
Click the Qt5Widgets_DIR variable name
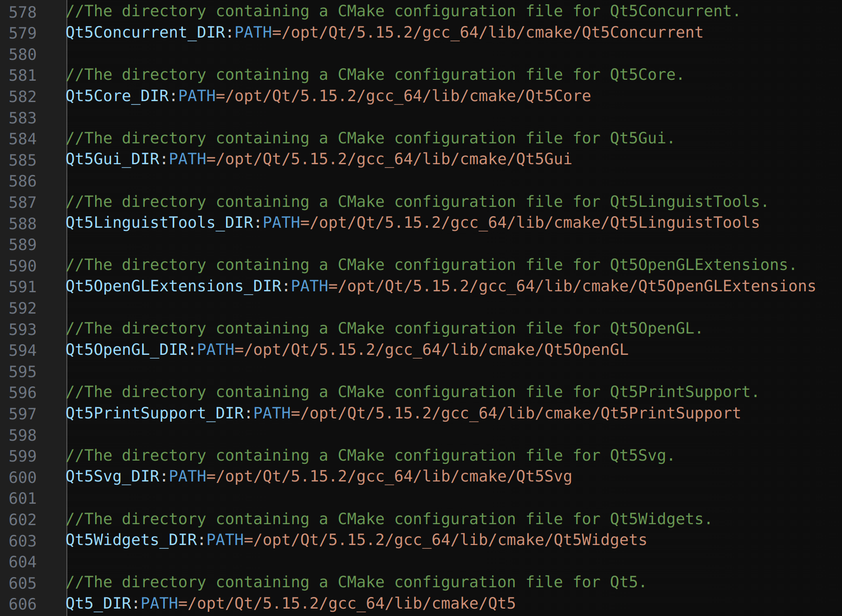coord(131,540)
